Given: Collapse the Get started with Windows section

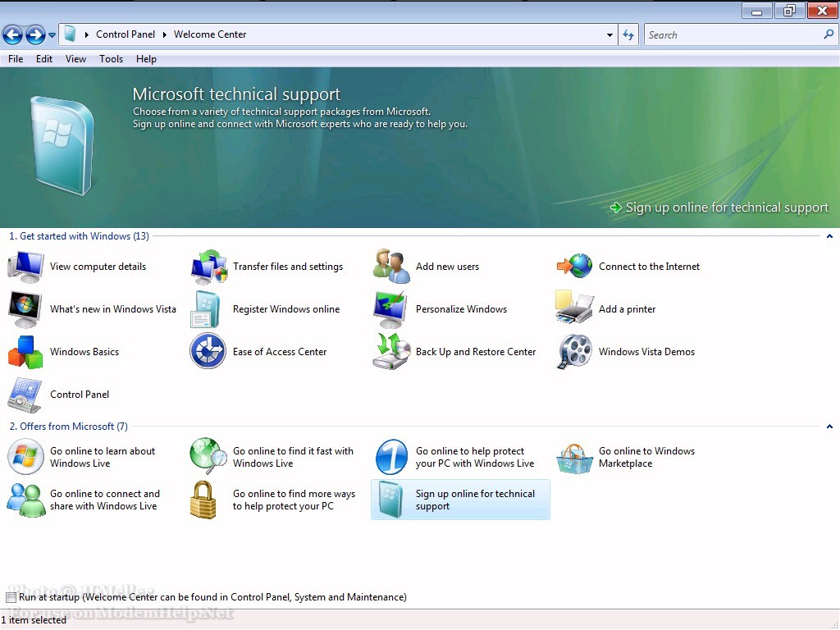Looking at the screenshot, I should pyautogui.click(x=829, y=236).
